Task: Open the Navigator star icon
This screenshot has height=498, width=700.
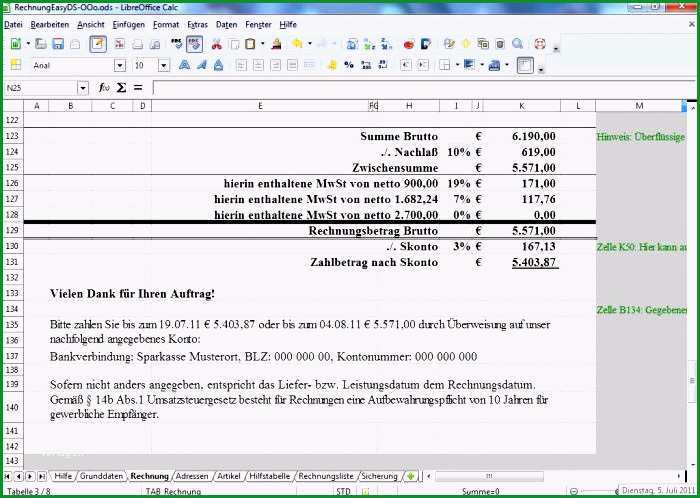Action: [466, 44]
